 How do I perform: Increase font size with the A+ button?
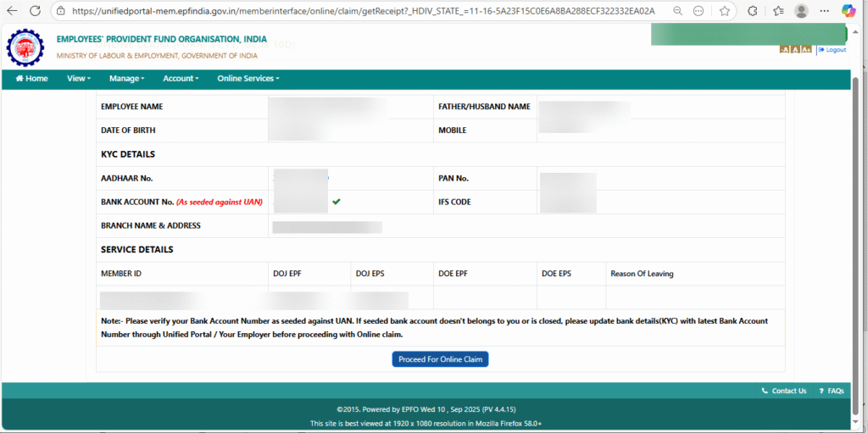click(x=806, y=50)
